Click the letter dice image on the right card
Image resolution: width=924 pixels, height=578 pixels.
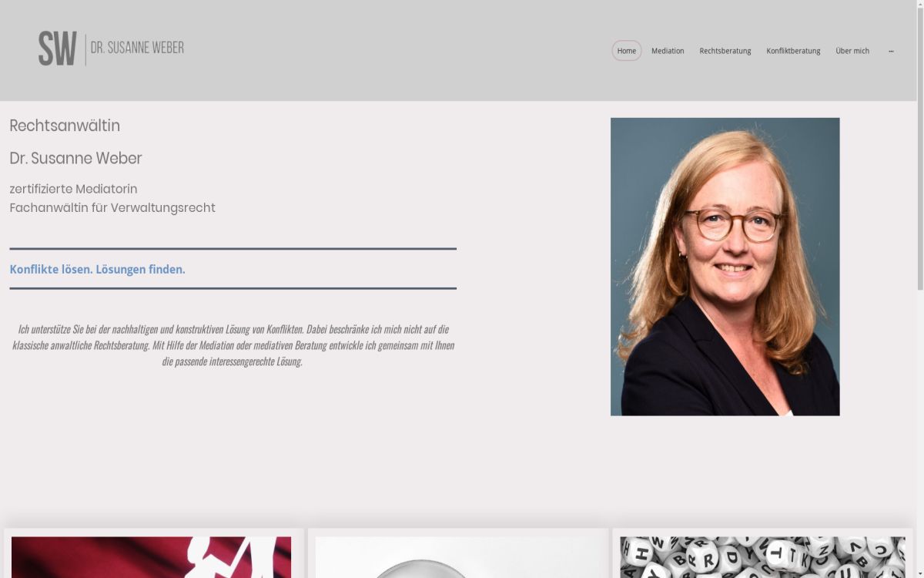click(762, 557)
